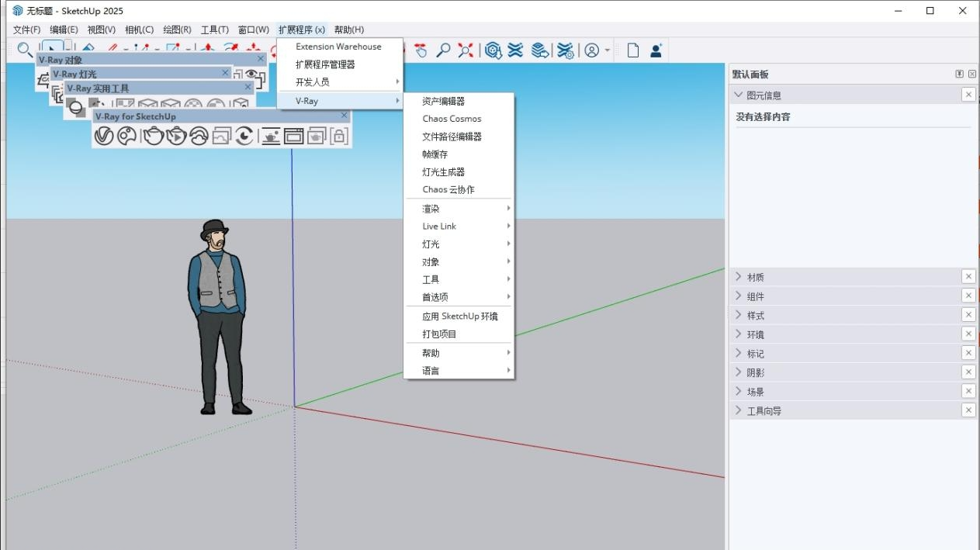The height and width of the screenshot is (550, 980).
Task: Open the 3D Warehouse toolbar icon
Action: pyautogui.click(x=493, y=50)
